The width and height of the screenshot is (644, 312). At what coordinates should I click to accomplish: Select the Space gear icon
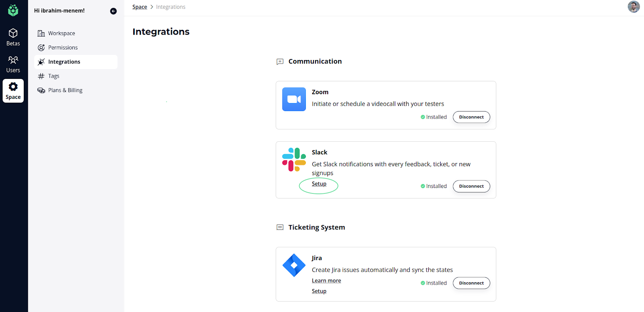pyautogui.click(x=13, y=87)
